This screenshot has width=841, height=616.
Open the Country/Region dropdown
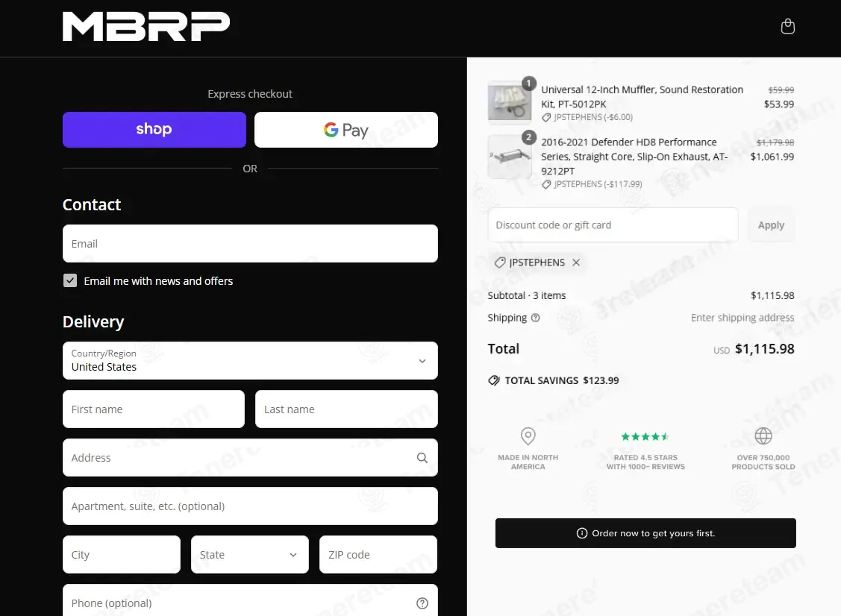(250, 361)
